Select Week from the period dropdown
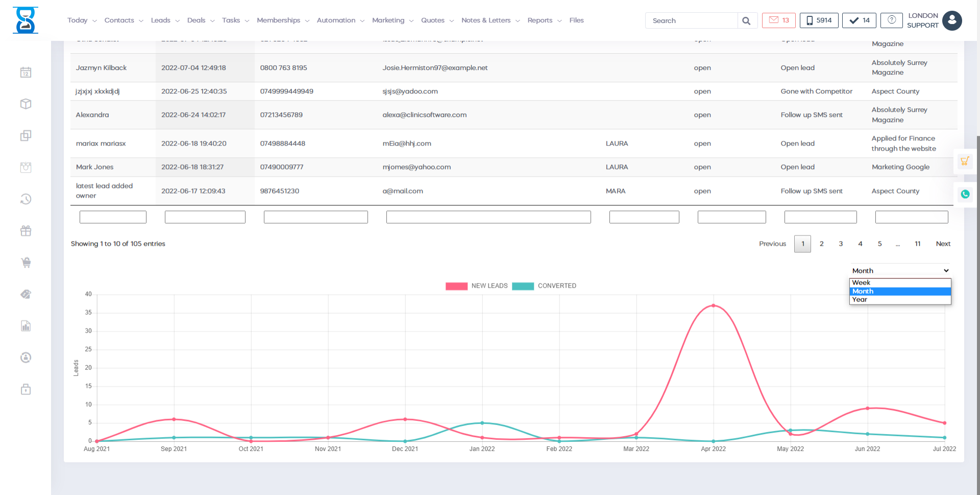Screen dimensions: 980x495 (x=899, y=282)
